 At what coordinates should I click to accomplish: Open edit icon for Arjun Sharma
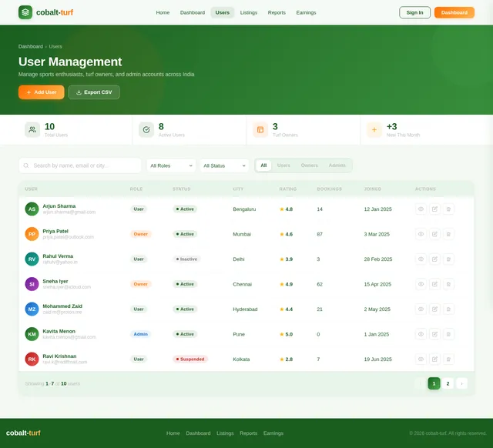[434, 209]
